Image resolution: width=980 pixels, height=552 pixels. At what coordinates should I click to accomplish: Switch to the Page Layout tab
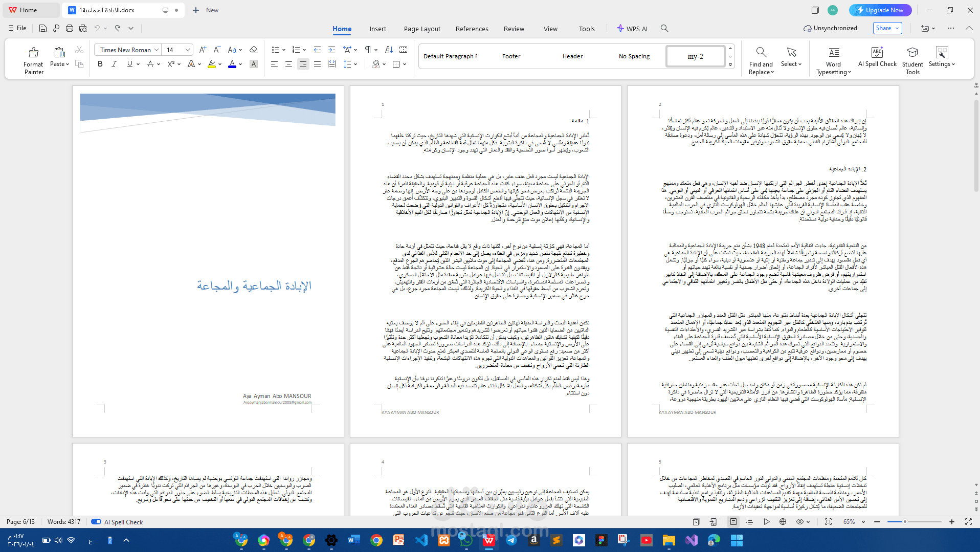[x=422, y=29]
